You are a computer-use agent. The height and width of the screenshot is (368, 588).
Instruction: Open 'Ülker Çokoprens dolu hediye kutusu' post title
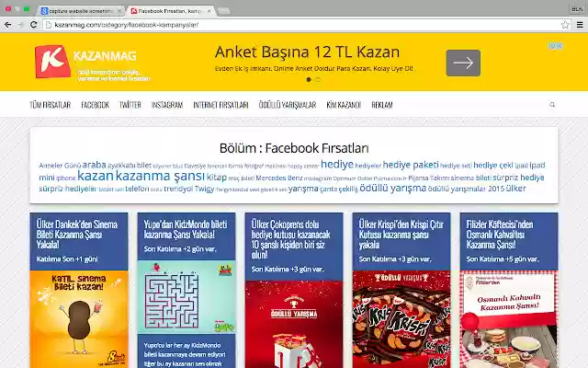pos(290,239)
